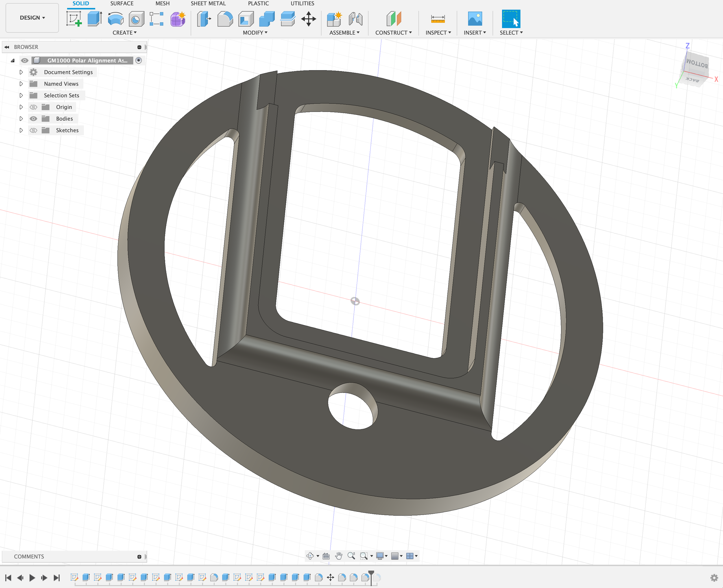Click the Grid and Snaps icon
Viewport: 723px width, 588px height.
coord(395,556)
